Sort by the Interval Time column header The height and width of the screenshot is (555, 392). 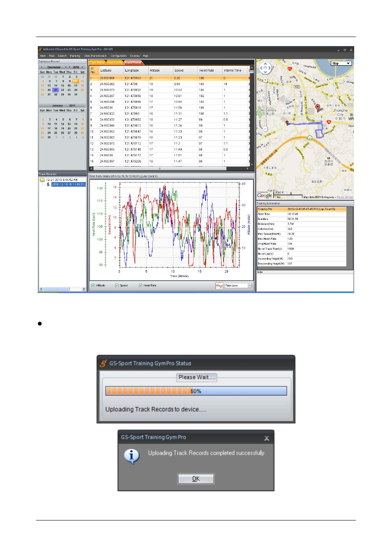point(236,71)
